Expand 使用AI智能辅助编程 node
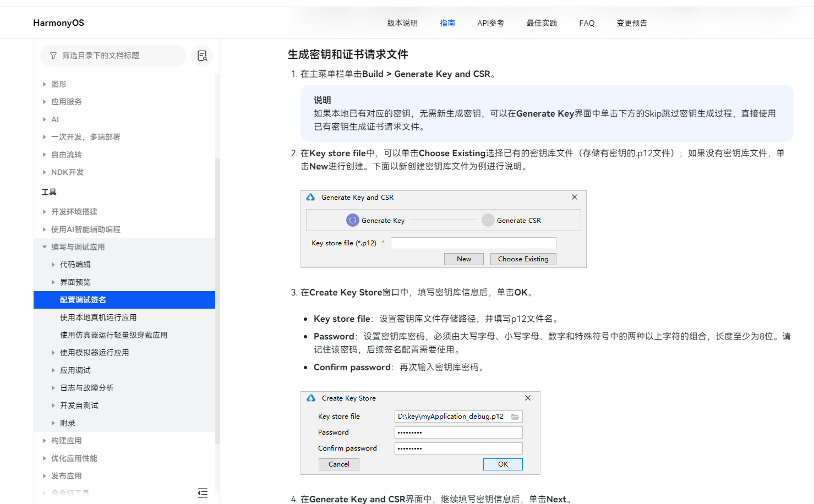The image size is (814, 504). (x=45, y=229)
